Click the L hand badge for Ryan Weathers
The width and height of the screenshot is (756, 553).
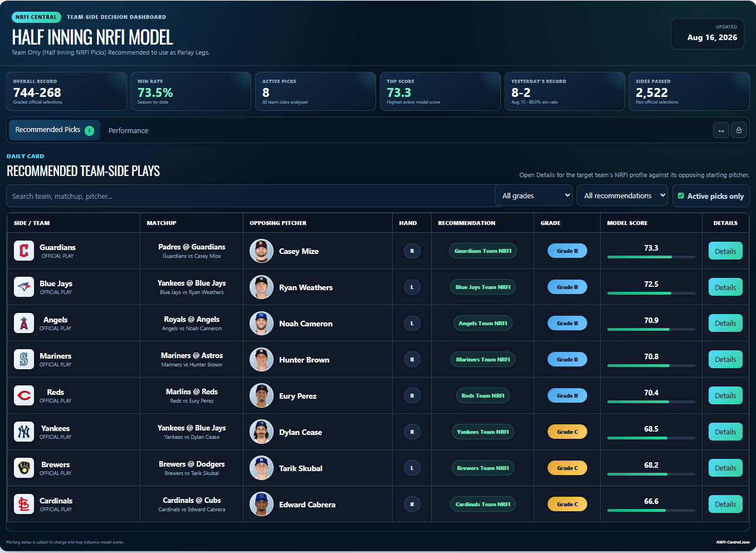click(x=412, y=287)
